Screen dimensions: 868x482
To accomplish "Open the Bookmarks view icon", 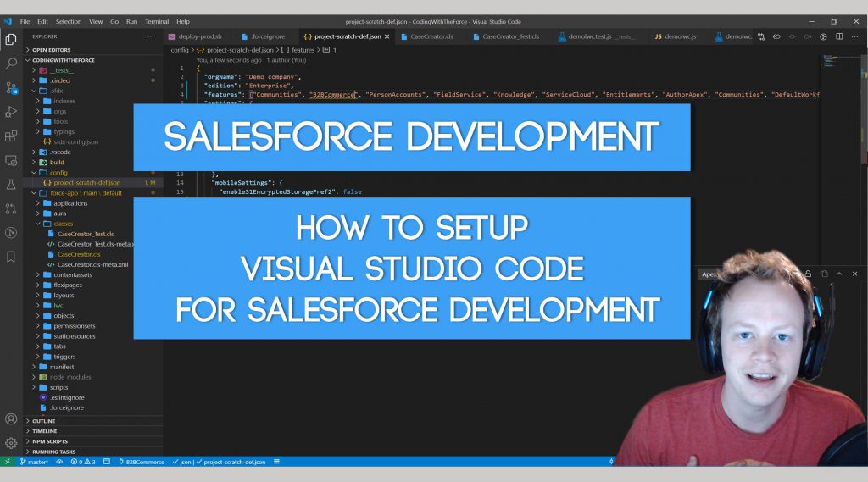I will (10, 257).
